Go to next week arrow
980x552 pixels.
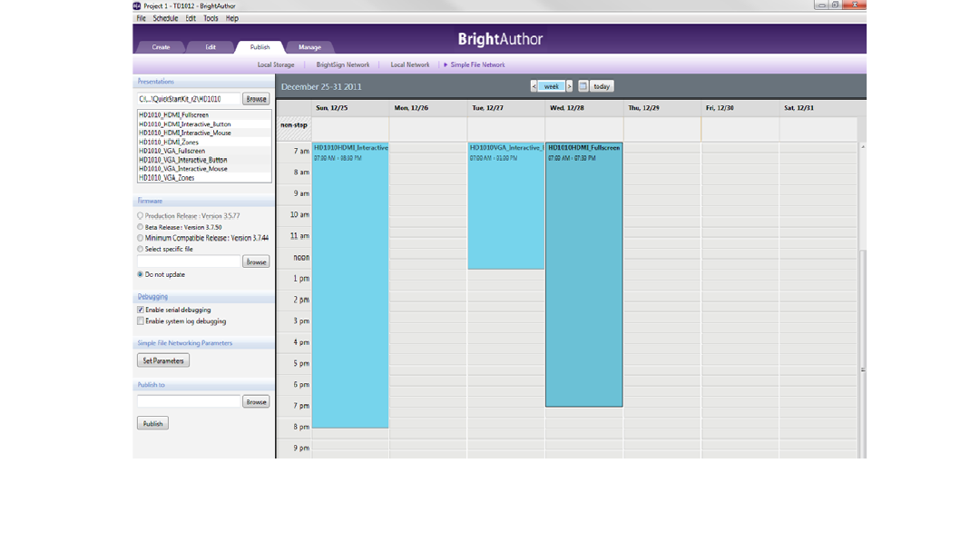pyautogui.click(x=569, y=86)
